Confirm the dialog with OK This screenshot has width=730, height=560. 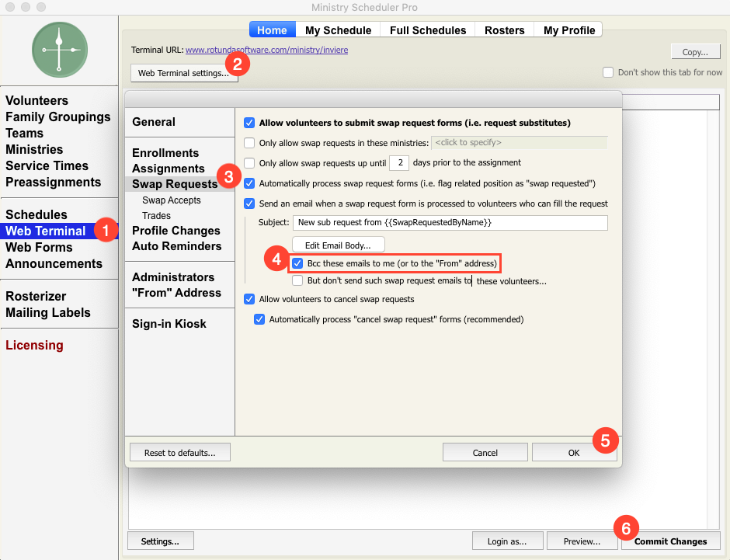point(574,453)
